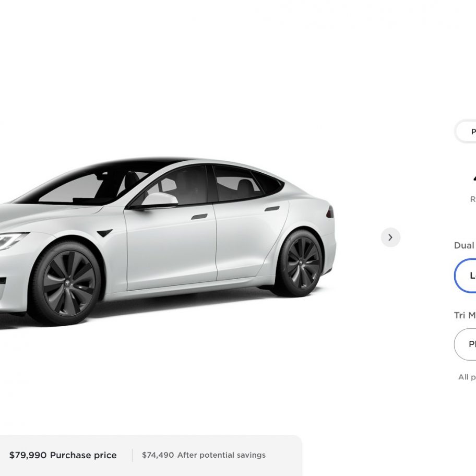Click the rear door handle on car
This screenshot has height=476, width=476.
pos(272,209)
